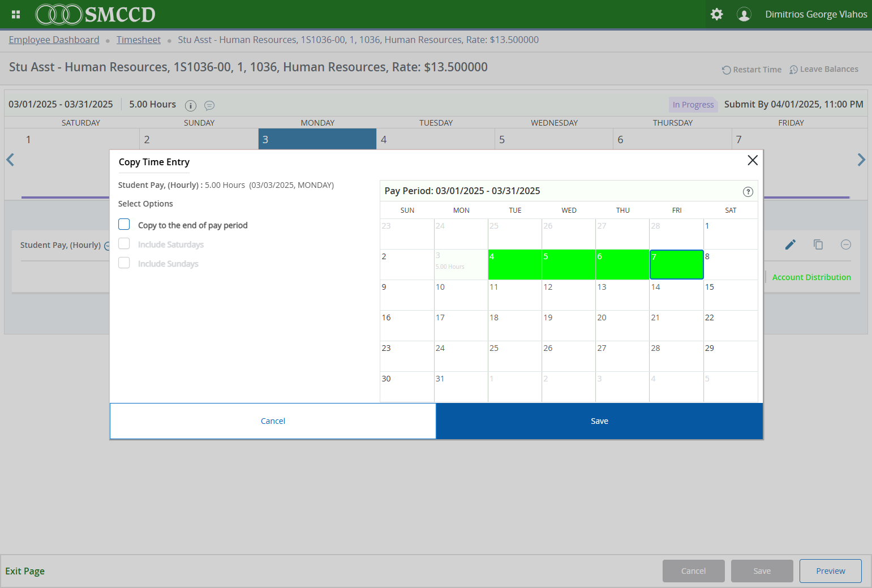This screenshot has width=872, height=588.
Task: Go to previous week arrow
Action: point(10,160)
